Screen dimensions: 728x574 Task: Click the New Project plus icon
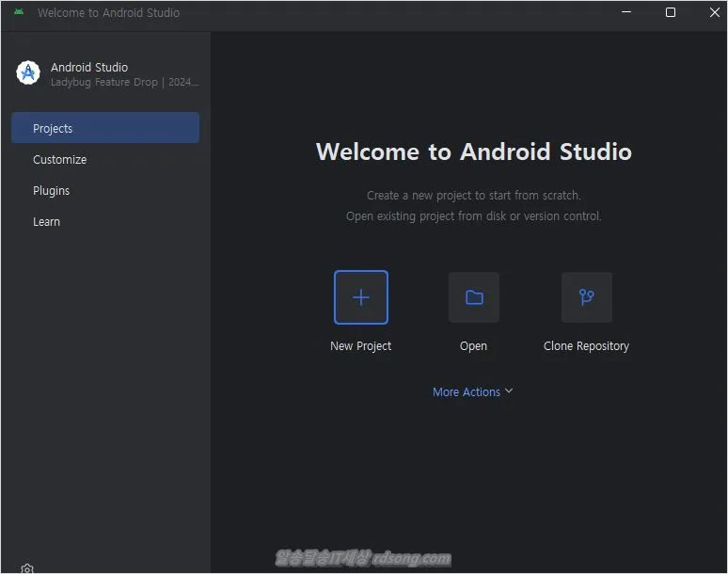click(x=360, y=297)
